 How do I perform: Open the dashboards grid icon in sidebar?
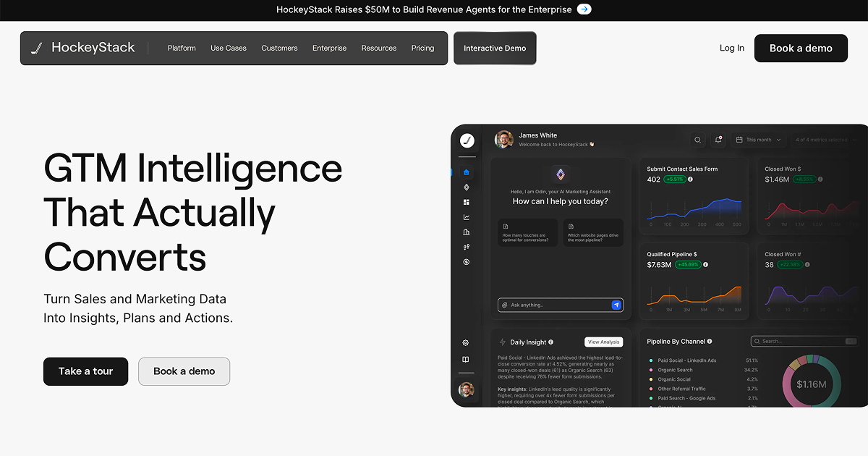click(467, 202)
